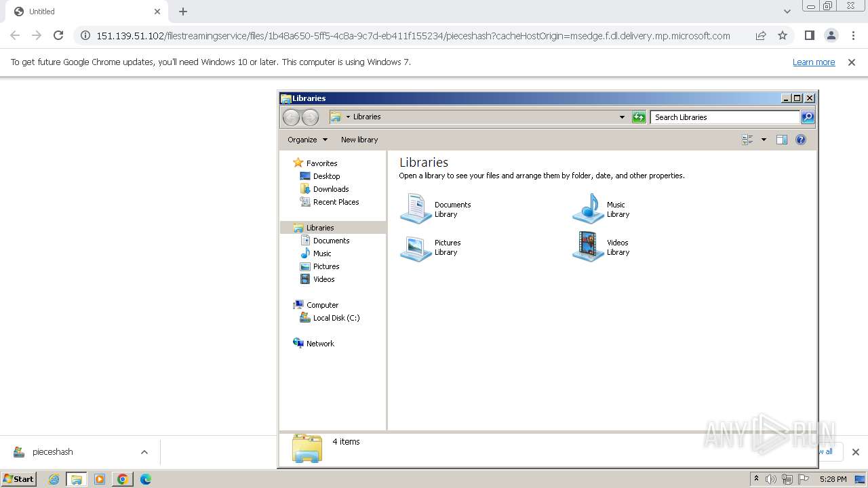Expand view options dropdown arrow
This screenshot has height=488, width=868.
pos(764,140)
